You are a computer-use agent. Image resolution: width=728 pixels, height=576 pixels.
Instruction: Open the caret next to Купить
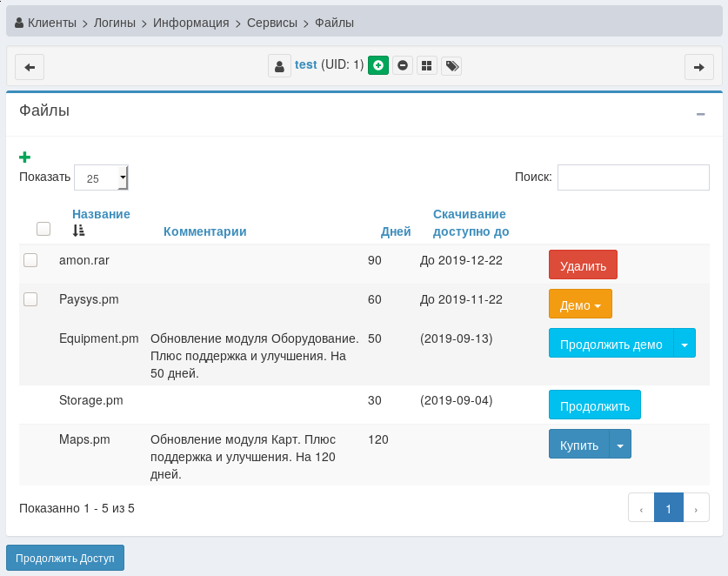tap(620, 445)
